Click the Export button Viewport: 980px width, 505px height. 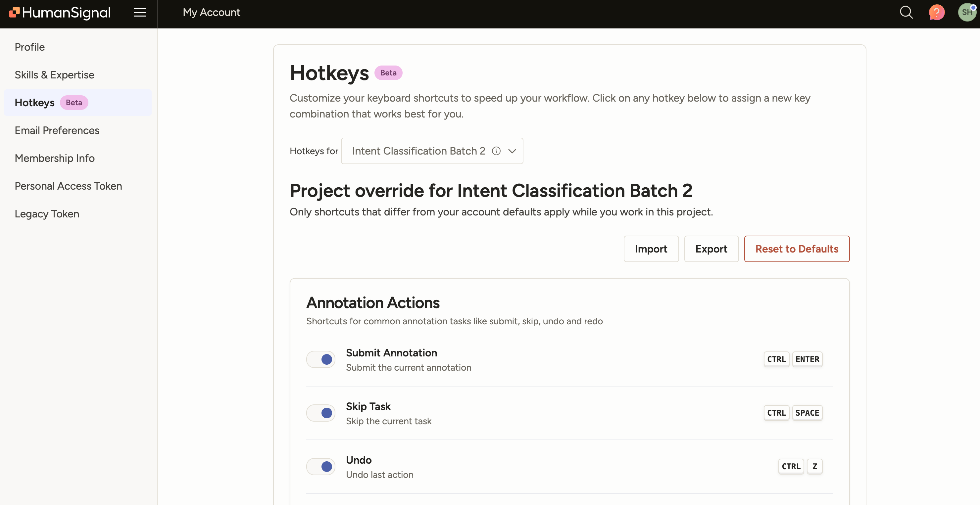[x=711, y=249]
